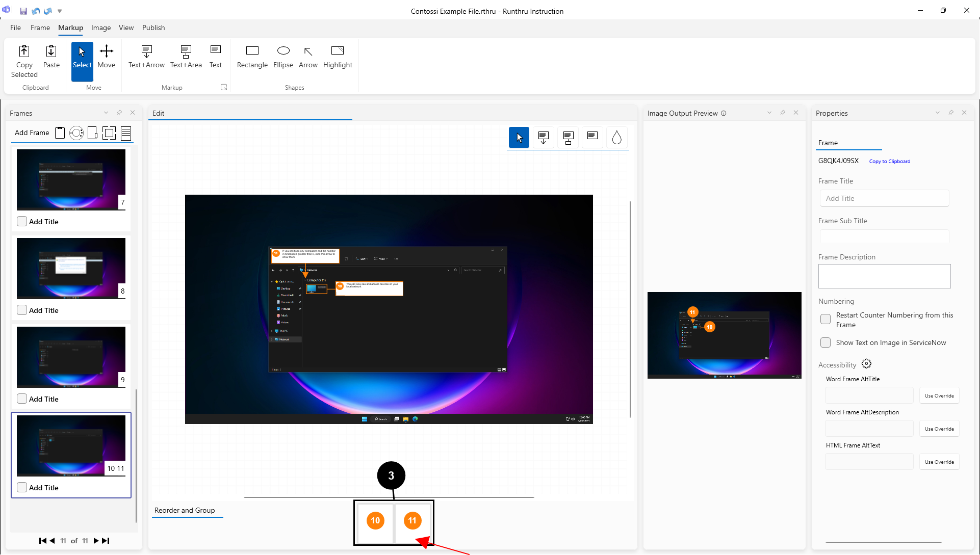The width and height of the screenshot is (980, 555).
Task: Select the Text+Arrow markup tool
Action: (146, 56)
